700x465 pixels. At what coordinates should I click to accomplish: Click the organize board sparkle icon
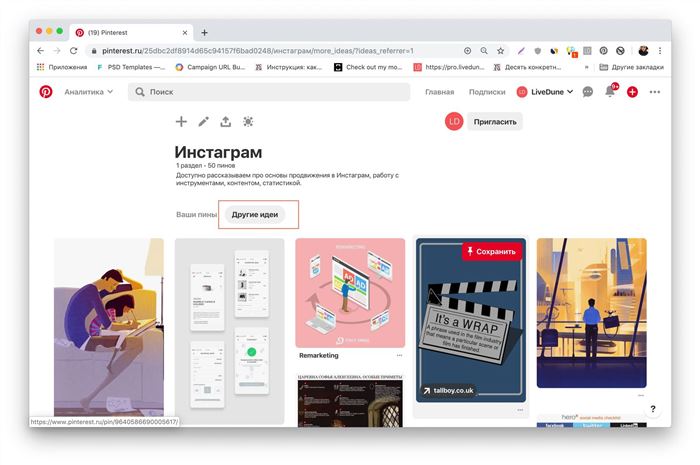coord(248,121)
